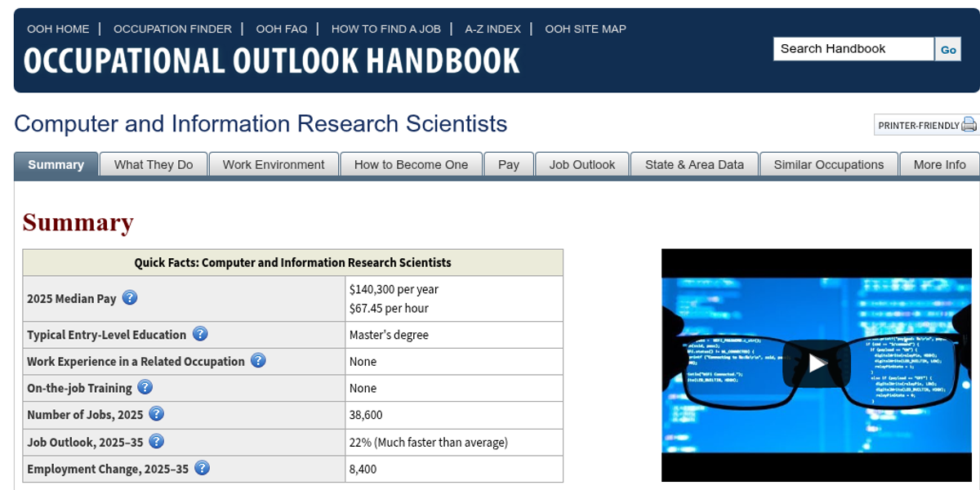Viewport: 980px width, 490px height.
Task: Click the red Summary section heading
Action: (78, 222)
